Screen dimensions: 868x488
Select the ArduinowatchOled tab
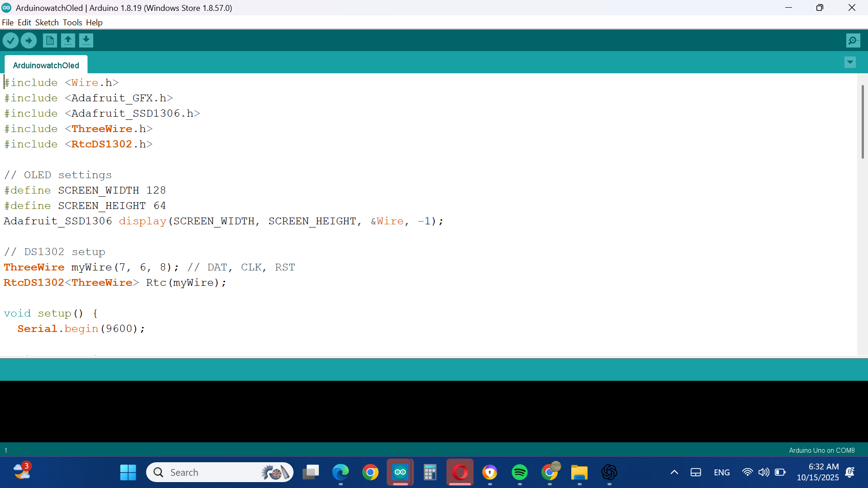46,65
